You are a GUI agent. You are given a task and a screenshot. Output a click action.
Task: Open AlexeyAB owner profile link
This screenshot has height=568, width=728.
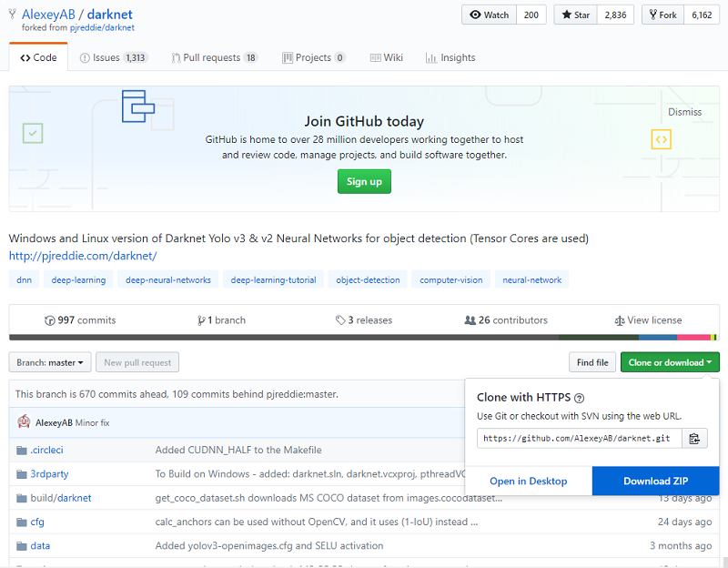coord(48,15)
